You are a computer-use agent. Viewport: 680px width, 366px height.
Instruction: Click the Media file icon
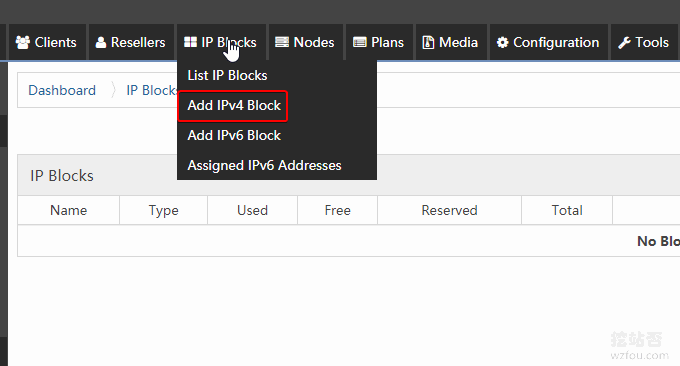428,42
